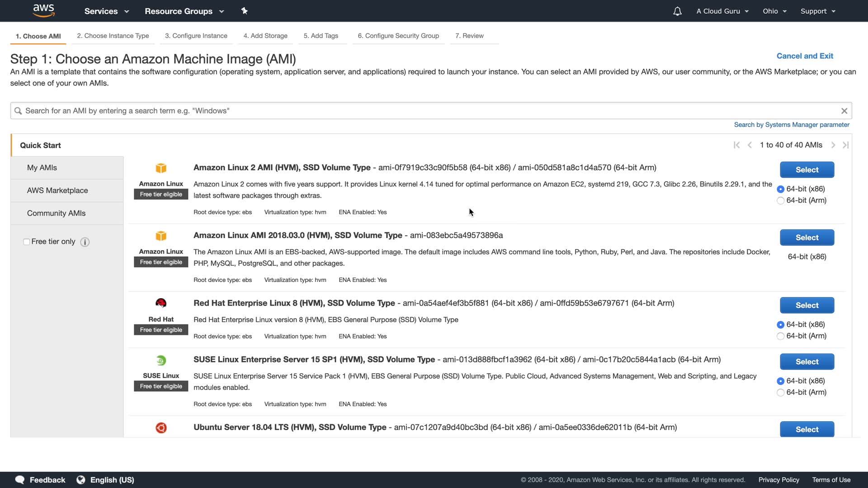The image size is (868, 488).
Task: Click the clear search X icon
Action: click(844, 111)
